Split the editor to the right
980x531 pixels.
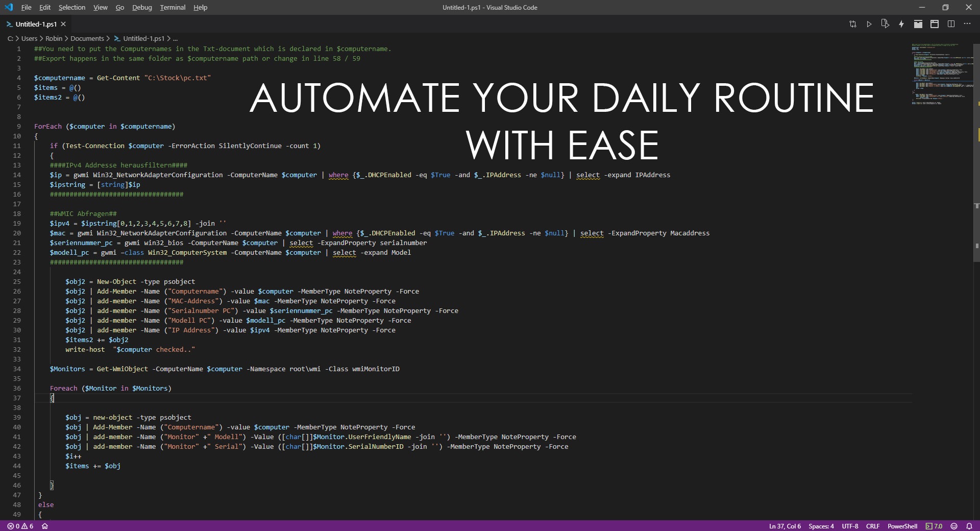[x=951, y=24]
